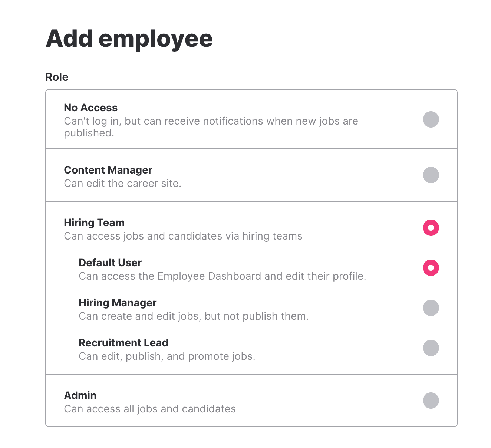491x448 pixels.
Task: Click the Default User sub-role title
Action: [x=110, y=263]
